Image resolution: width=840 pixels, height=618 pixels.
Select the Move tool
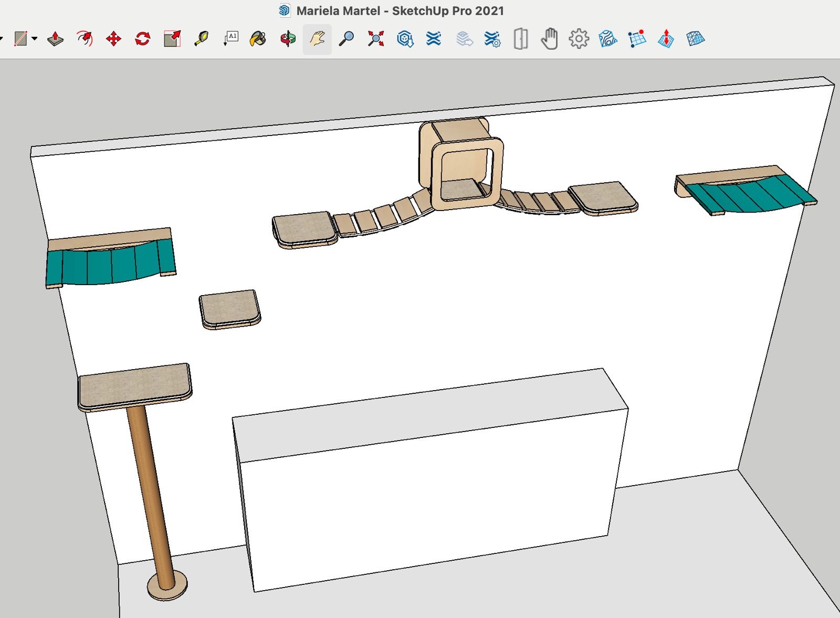(x=113, y=39)
